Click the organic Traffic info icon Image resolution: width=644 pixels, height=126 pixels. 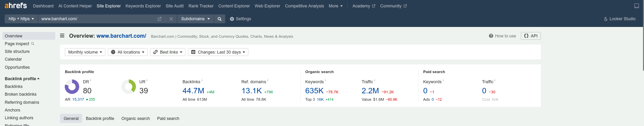coord(375,80)
